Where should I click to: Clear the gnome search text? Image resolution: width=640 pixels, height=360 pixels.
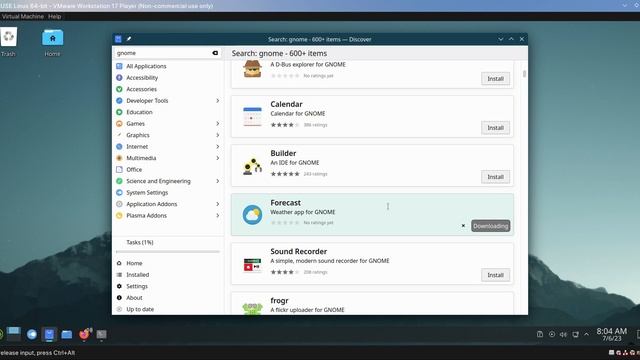click(x=215, y=53)
